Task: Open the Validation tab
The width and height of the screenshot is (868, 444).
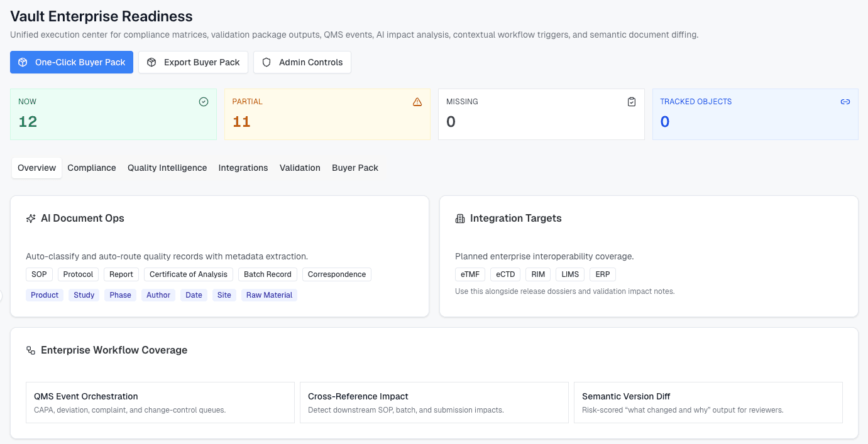Action: coord(300,168)
